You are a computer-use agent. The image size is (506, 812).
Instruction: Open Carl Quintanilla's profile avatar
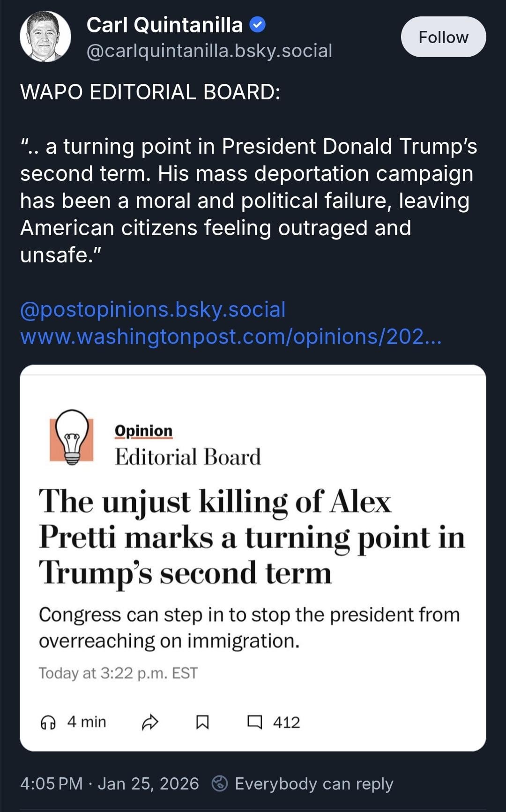[45, 37]
